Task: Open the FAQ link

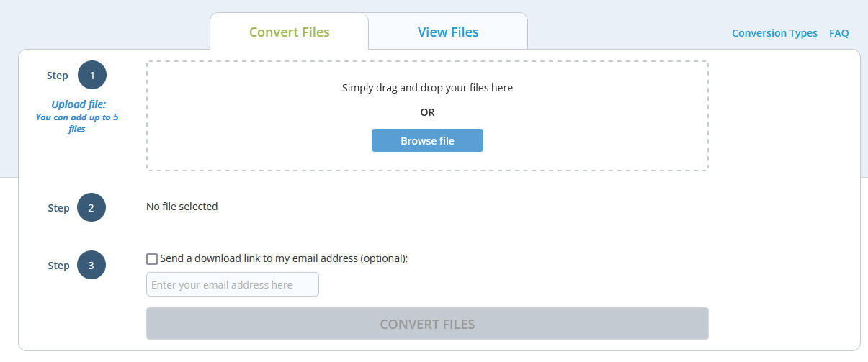Action: [839, 33]
